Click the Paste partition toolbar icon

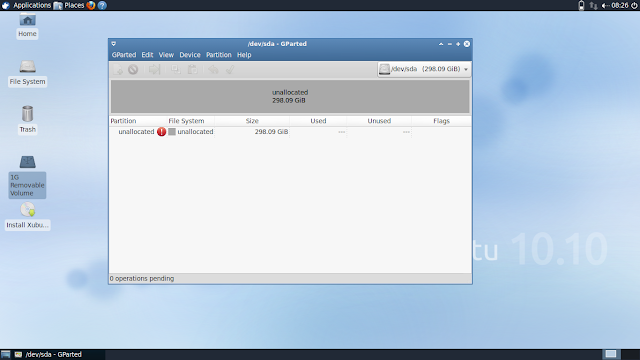tap(192, 69)
